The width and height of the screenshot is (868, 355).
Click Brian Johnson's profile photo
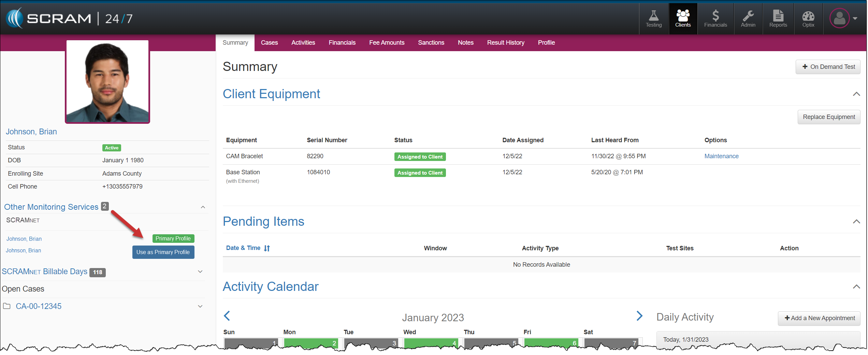point(107,82)
